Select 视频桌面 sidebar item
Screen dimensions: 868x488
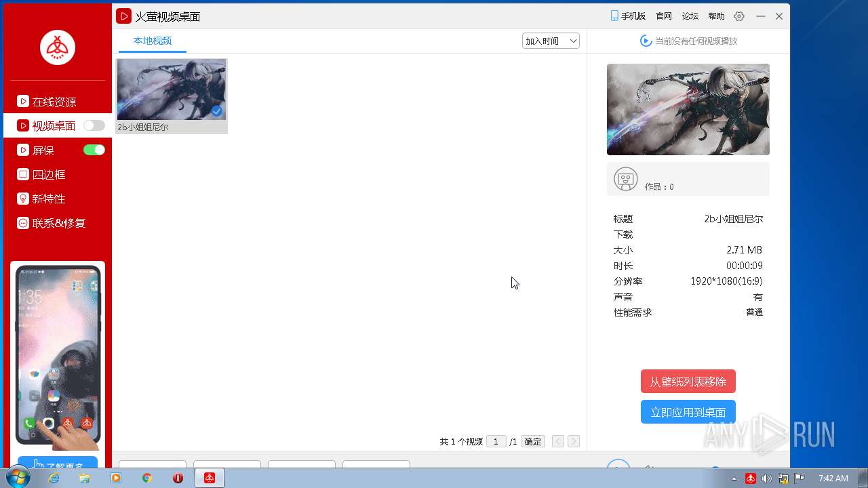click(x=58, y=125)
